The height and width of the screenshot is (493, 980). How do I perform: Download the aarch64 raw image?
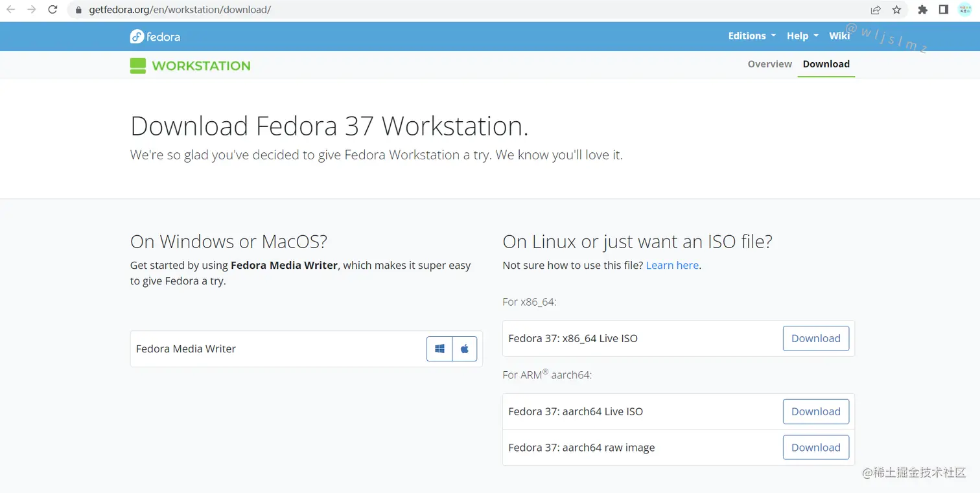click(815, 448)
